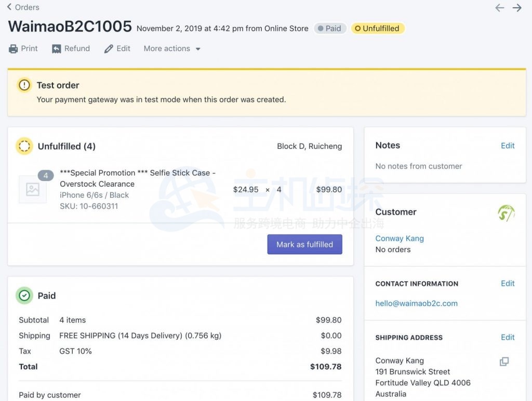This screenshot has width=532, height=401.
Task: Click the Print printer icon
Action: click(x=14, y=49)
